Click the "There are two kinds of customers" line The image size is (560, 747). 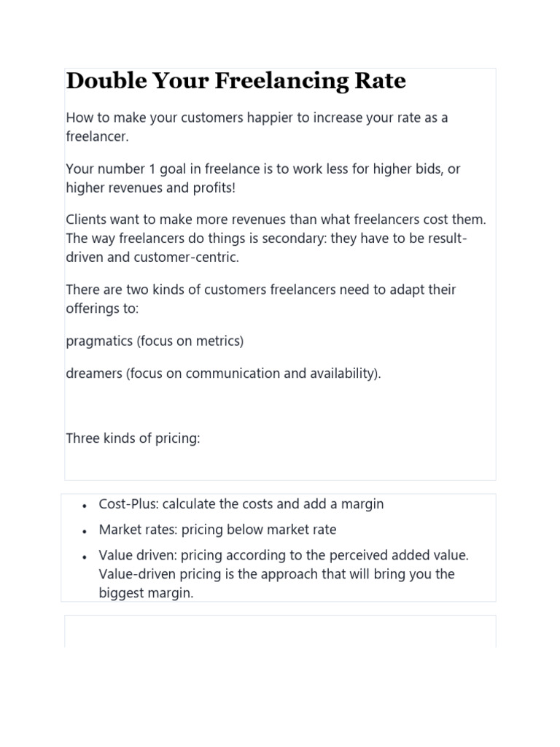(260, 290)
